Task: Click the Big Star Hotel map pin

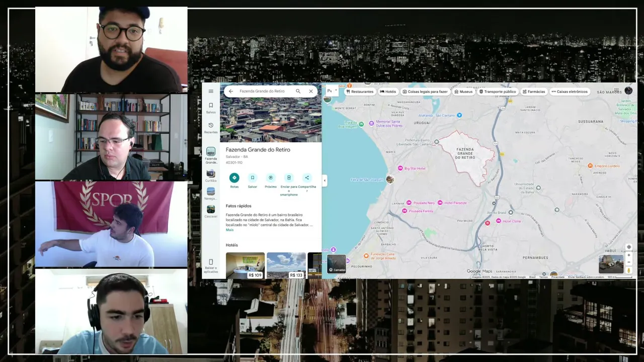Action: [400, 168]
